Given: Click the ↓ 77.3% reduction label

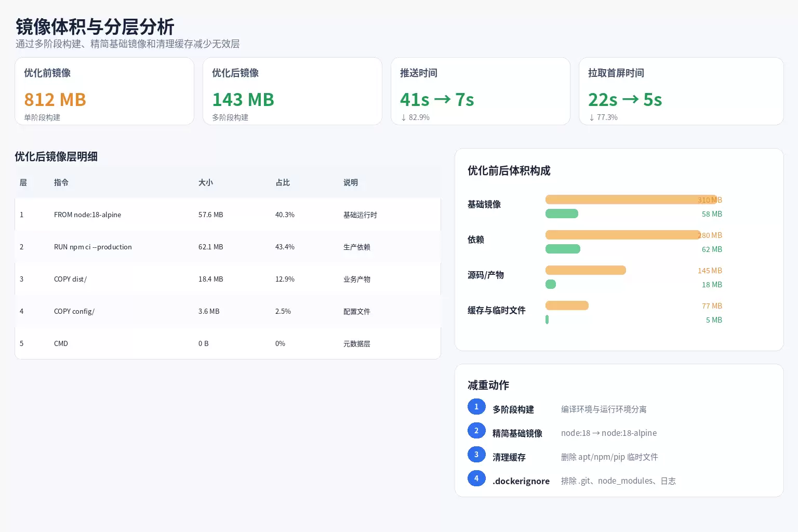Looking at the screenshot, I should (603, 117).
